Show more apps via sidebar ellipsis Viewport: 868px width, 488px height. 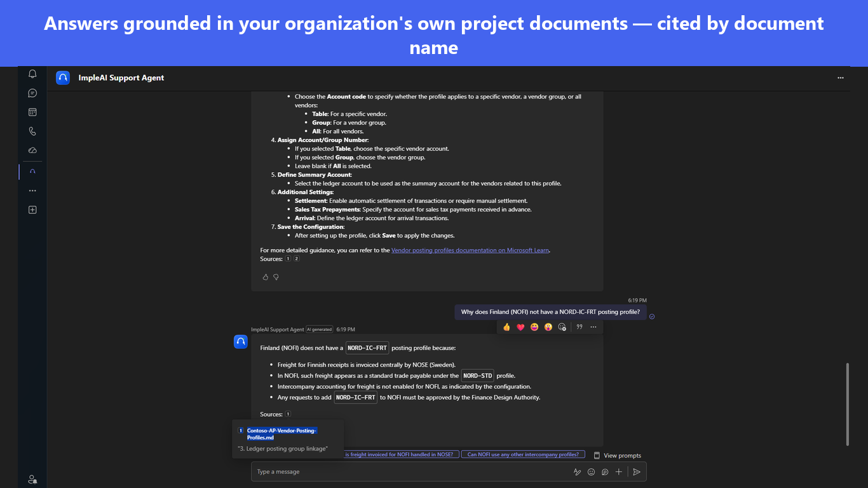coord(32,191)
